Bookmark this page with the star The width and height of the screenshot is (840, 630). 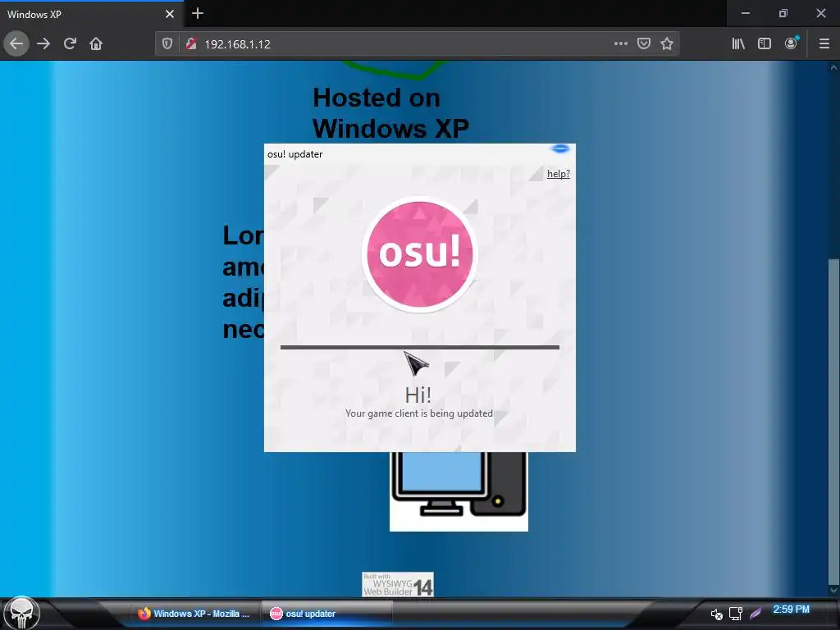[666, 43]
